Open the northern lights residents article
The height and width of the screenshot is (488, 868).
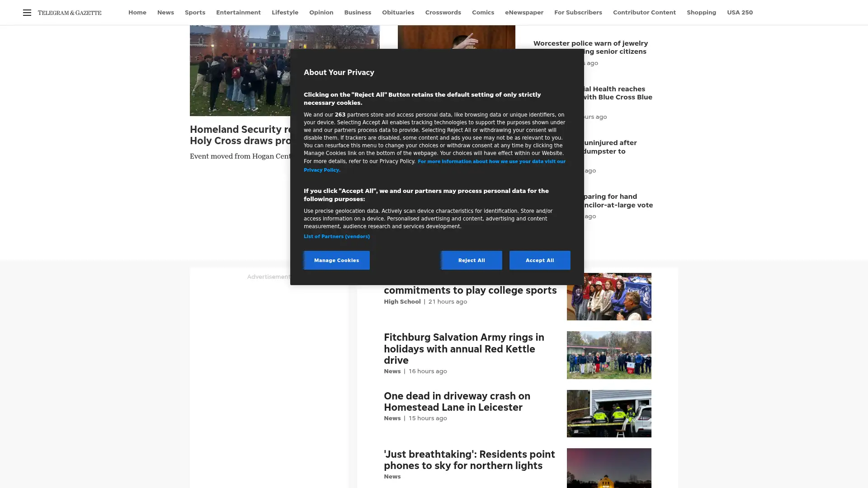tap(469, 459)
